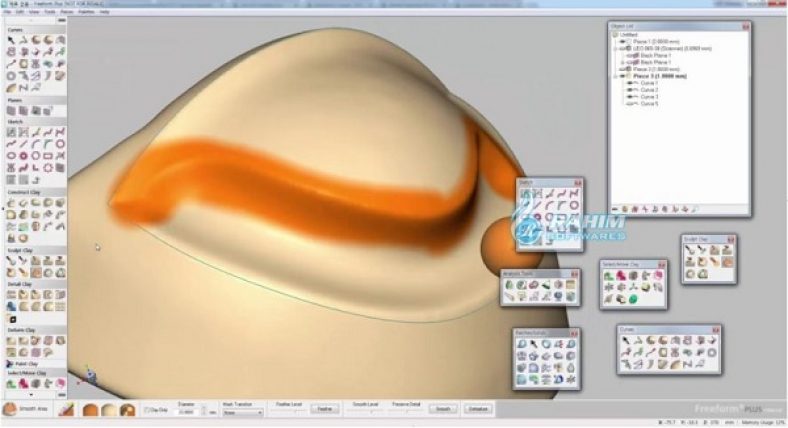Select the magenta tool in floating Select/Move Clay palette
This screenshot has width=788, height=428.
pos(621,276)
